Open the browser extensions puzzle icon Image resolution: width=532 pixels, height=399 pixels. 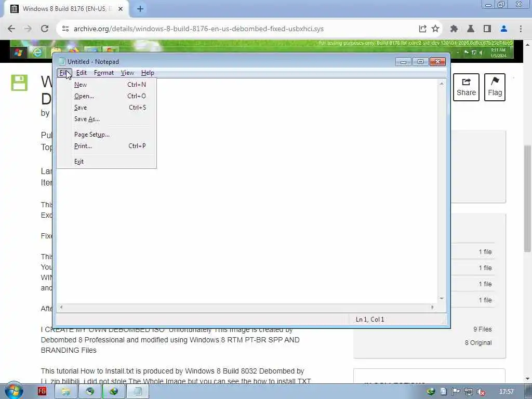pyautogui.click(x=454, y=29)
